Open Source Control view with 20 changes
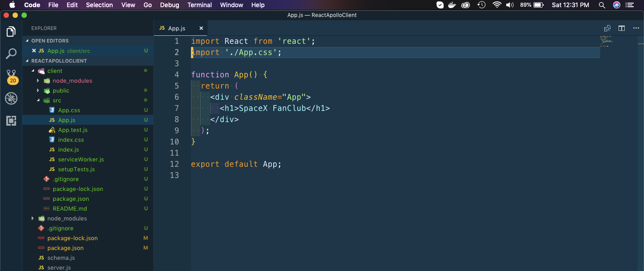Screen dimensions: 644x271 click(11, 75)
